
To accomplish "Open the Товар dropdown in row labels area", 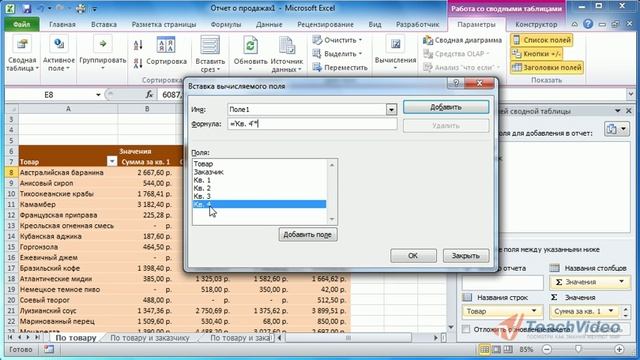I will [534, 311].
